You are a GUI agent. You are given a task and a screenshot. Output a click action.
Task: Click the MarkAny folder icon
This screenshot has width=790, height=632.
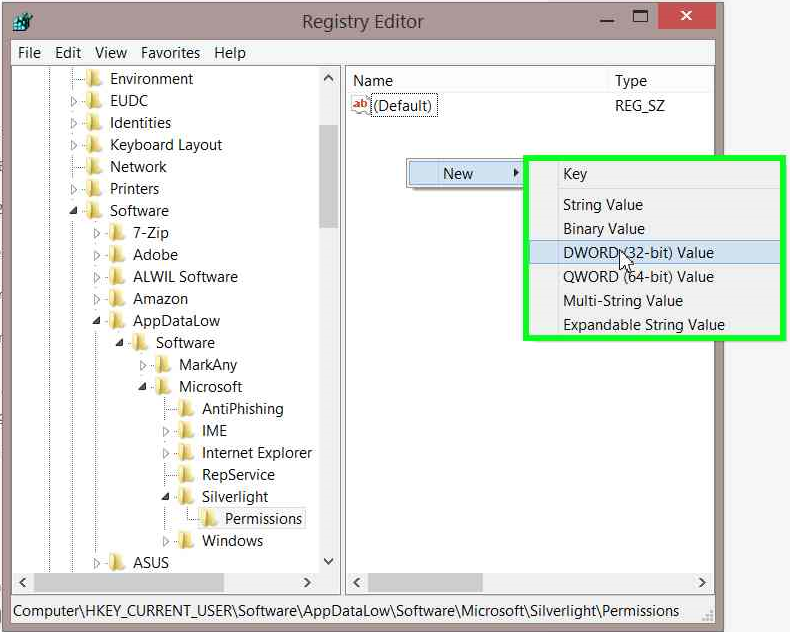(163, 365)
